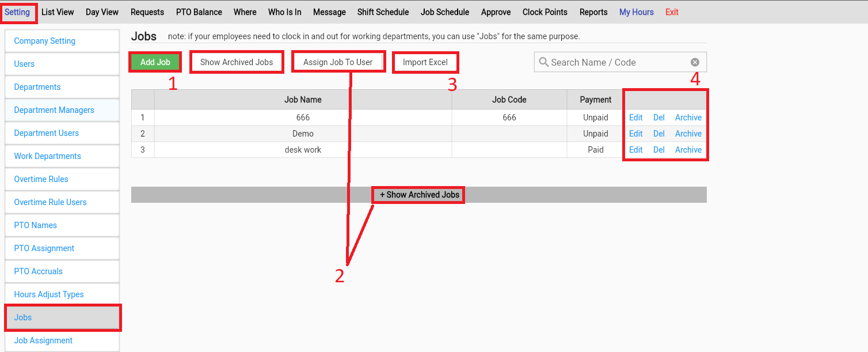Image resolution: width=868 pixels, height=352 pixels.
Task: Open Overtime Rule Users
Action: tap(62, 202)
